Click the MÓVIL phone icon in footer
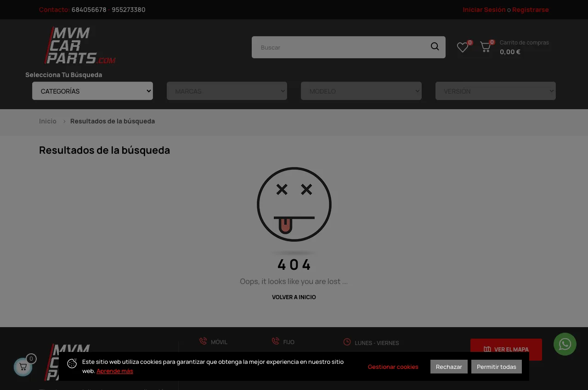 point(203,341)
